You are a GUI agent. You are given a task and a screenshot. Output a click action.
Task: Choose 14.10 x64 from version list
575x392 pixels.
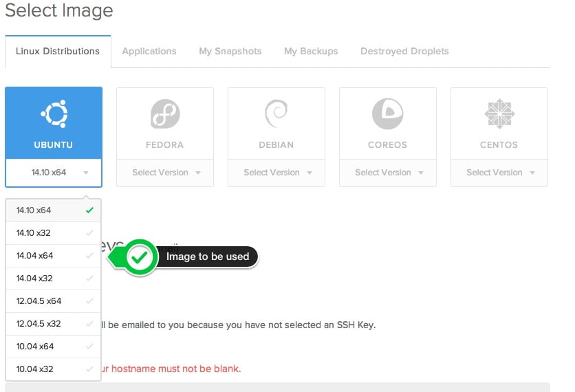coord(53,210)
